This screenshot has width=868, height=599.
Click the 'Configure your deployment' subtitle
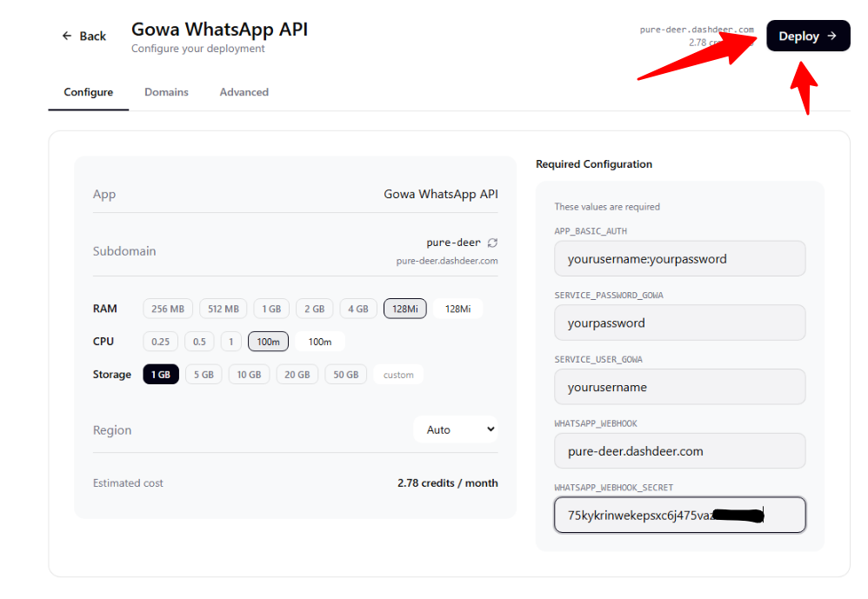198,49
